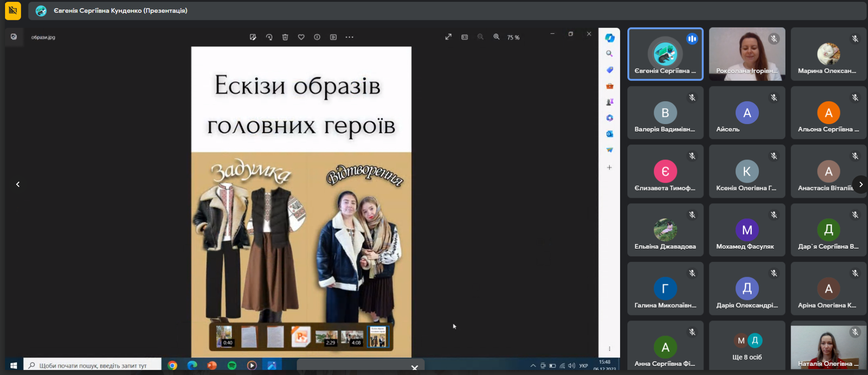Toggle the muted mic on Роксолана Ігорівна tile
868x375 pixels.
point(774,39)
